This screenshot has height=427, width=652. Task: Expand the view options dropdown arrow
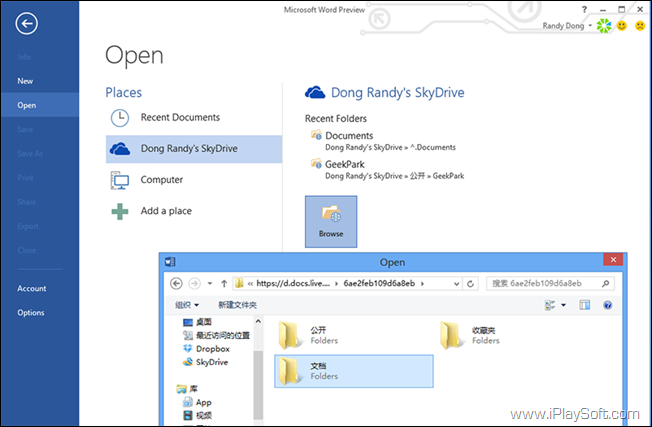(563, 305)
